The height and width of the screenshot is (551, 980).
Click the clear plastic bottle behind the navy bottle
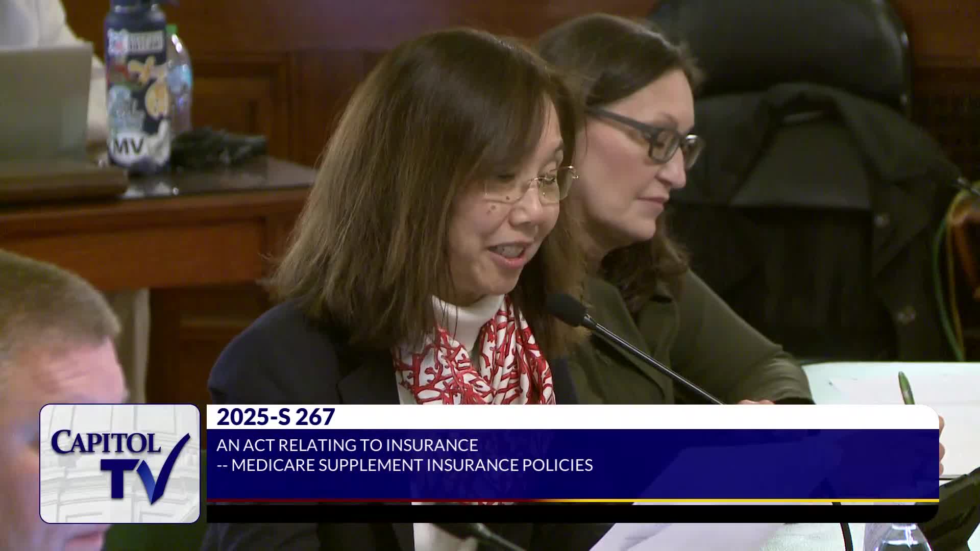180,77
